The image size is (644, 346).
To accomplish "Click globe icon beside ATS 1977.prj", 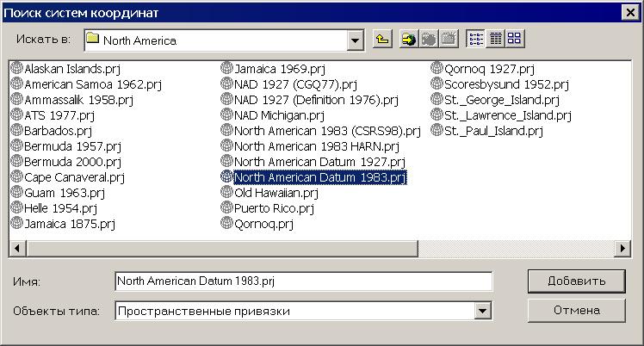I will tap(16, 114).
